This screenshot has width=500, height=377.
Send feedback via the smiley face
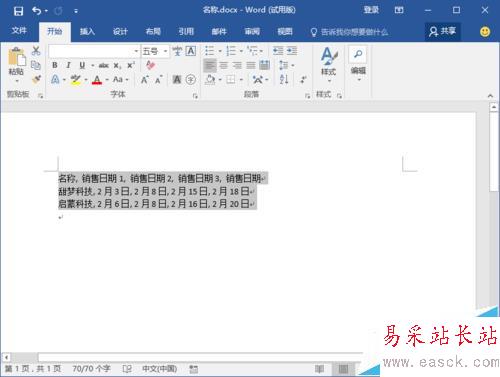pyautogui.click(x=485, y=32)
